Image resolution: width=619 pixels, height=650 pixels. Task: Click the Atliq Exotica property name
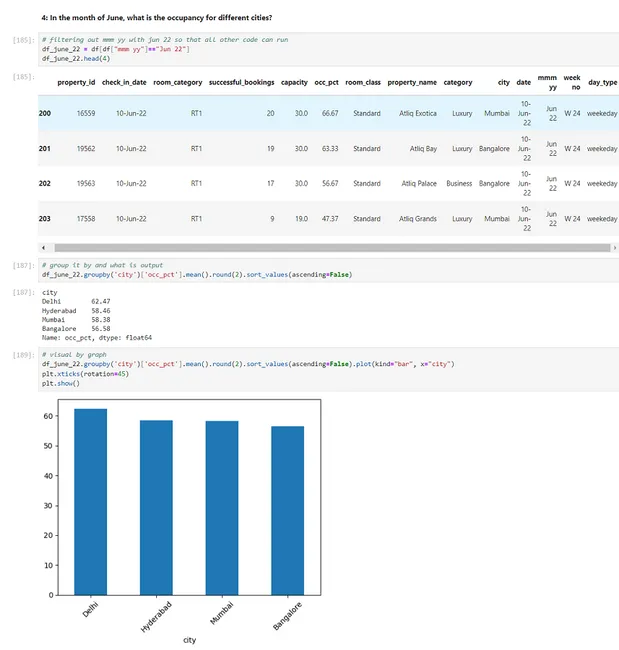tap(418, 113)
